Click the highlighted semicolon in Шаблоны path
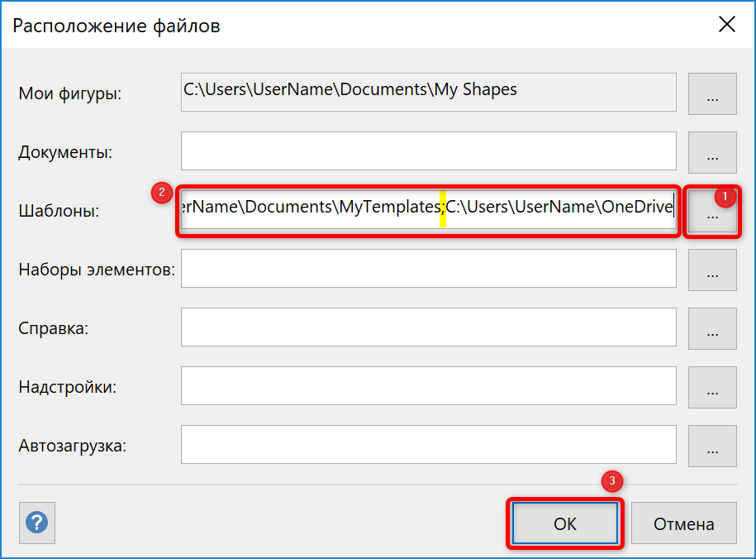 443,208
